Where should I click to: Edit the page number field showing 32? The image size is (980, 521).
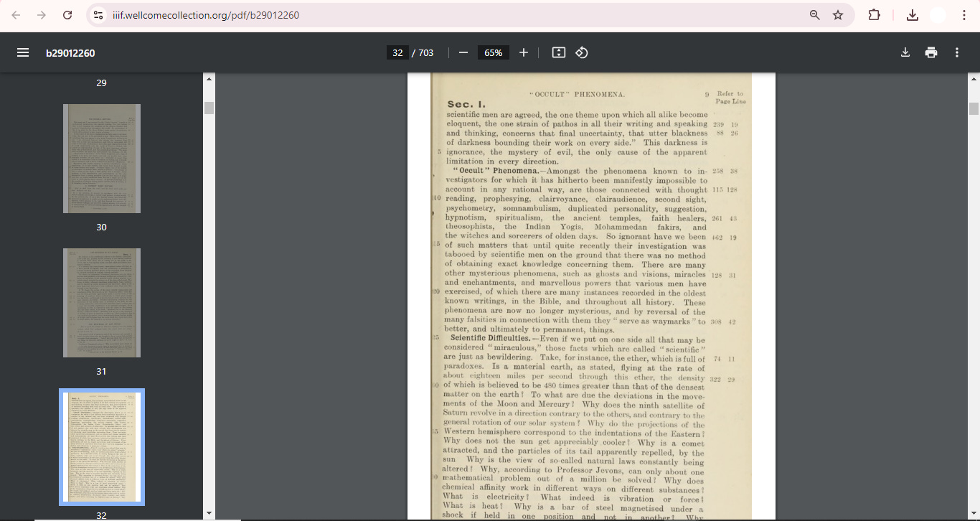397,52
